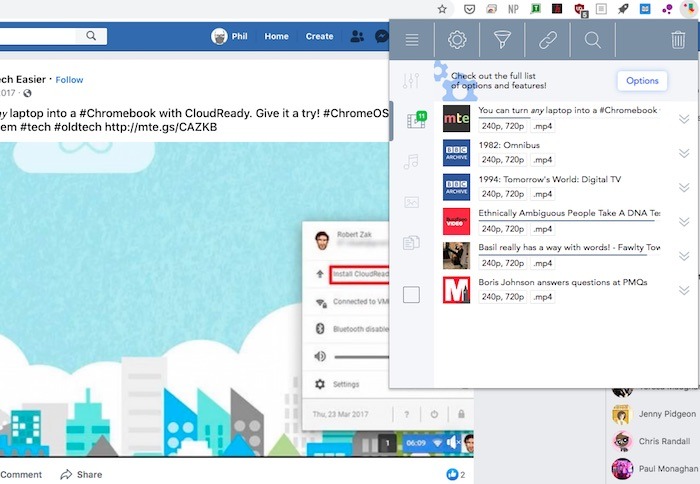Open the Pocket extension icon in Chrome
Viewport: 700px width, 484px height.
[469, 9]
